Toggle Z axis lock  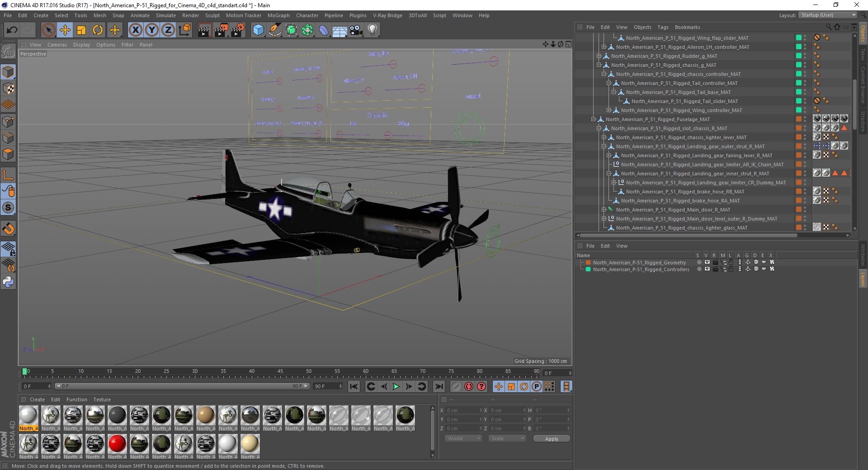168,30
